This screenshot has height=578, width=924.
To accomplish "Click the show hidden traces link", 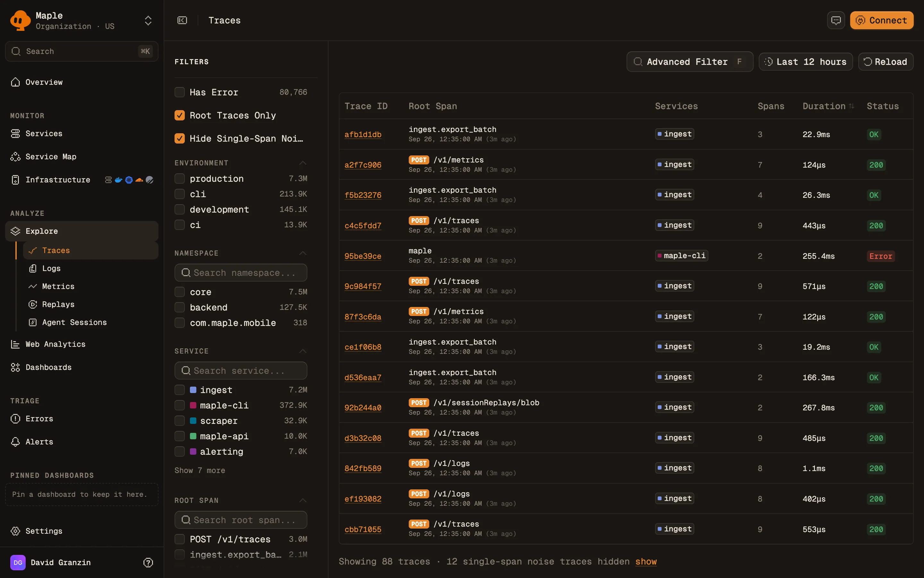I will (x=646, y=562).
